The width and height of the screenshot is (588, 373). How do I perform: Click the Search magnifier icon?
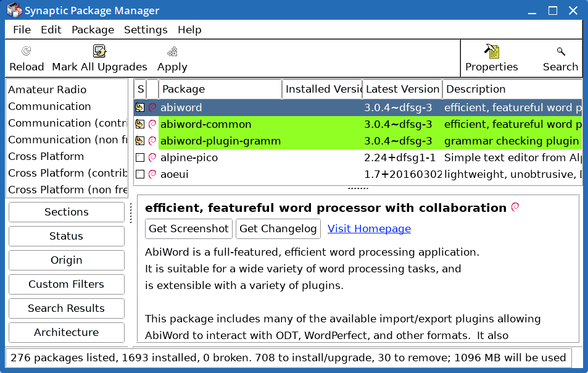tap(561, 51)
